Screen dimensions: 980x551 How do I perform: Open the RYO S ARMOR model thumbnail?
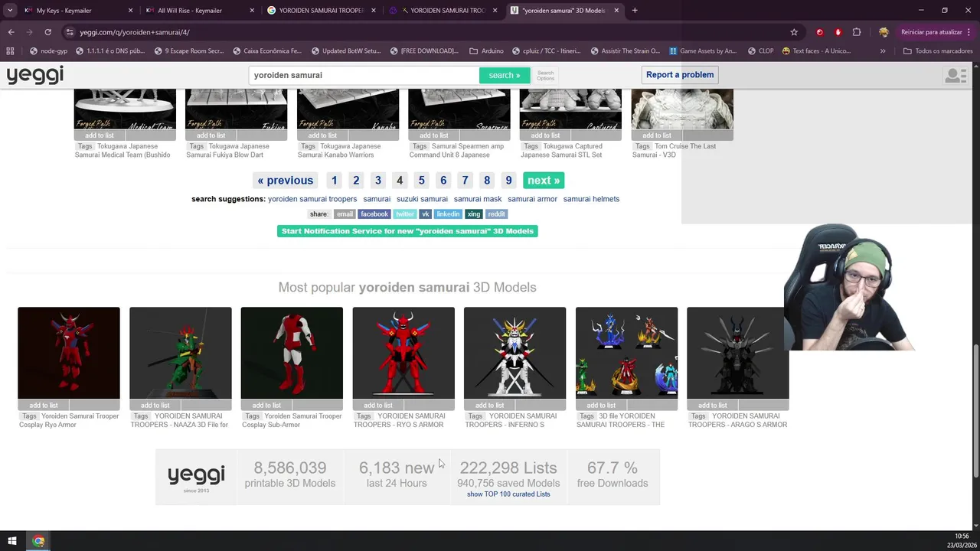[x=403, y=353]
